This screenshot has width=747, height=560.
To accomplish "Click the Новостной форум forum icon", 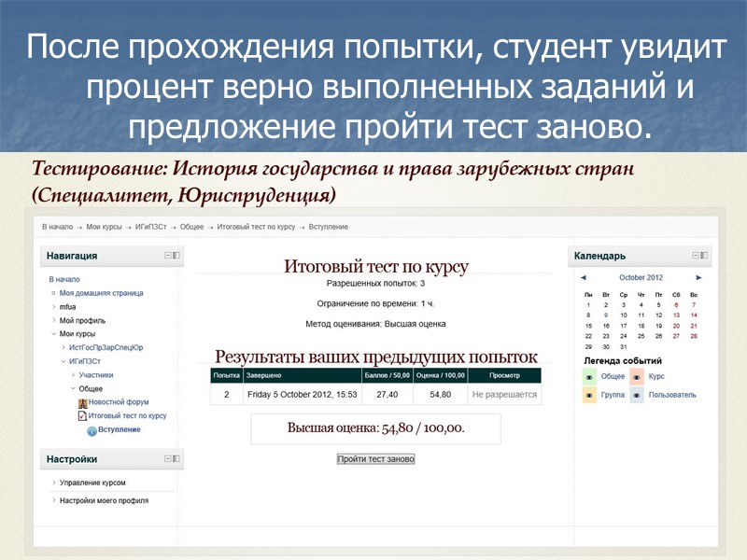I will coord(82,403).
